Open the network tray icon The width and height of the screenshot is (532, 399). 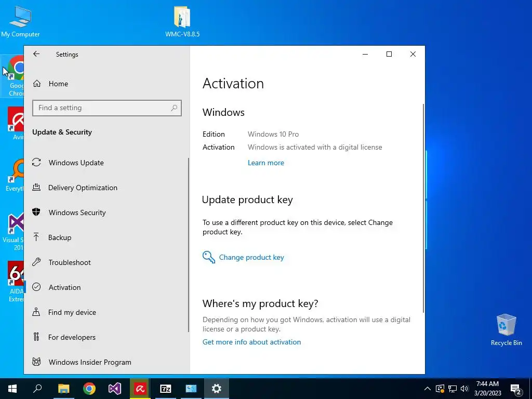pyautogui.click(x=453, y=389)
